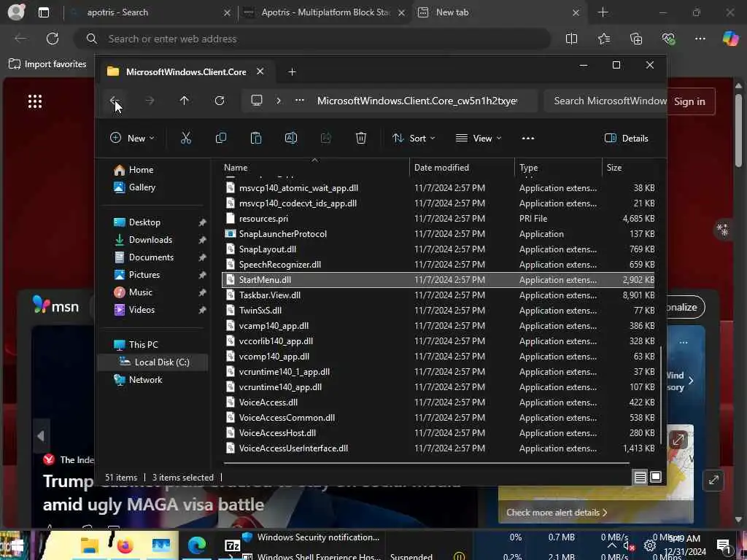Open Edge Favorites star icon
747x560 pixels.
[x=603, y=39]
